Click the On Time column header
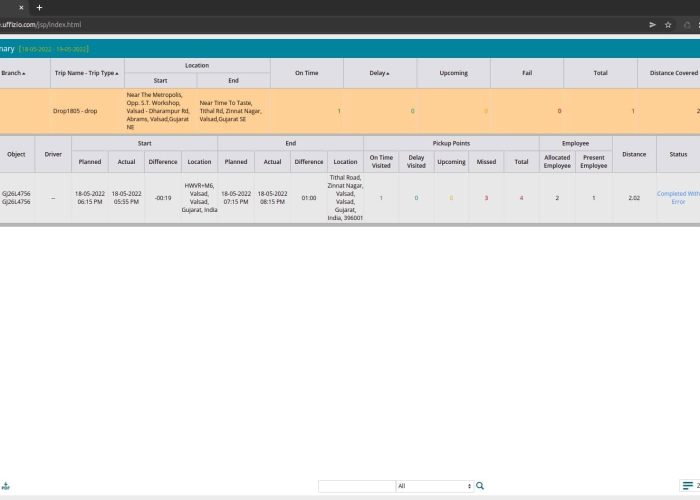 click(x=306, y=73)
